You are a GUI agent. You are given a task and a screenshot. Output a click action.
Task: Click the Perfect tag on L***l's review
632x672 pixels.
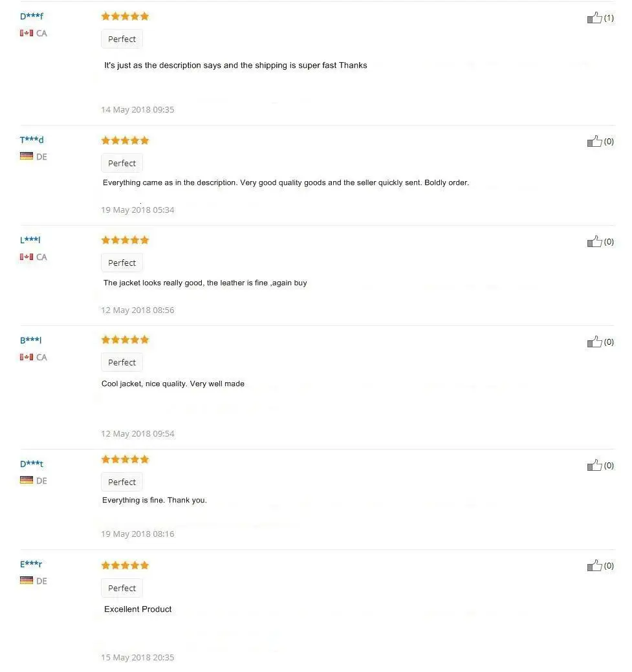pos(122,263)
